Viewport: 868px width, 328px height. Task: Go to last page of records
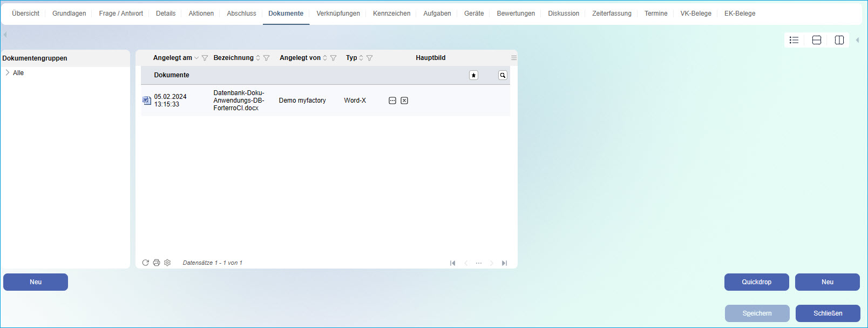(x=504, y=263)
